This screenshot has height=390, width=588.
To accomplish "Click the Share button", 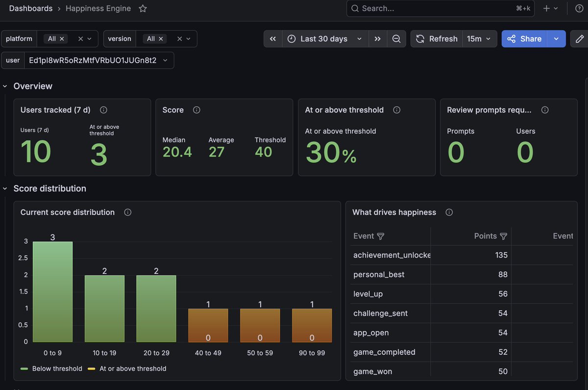I will (x=524, y=39).
